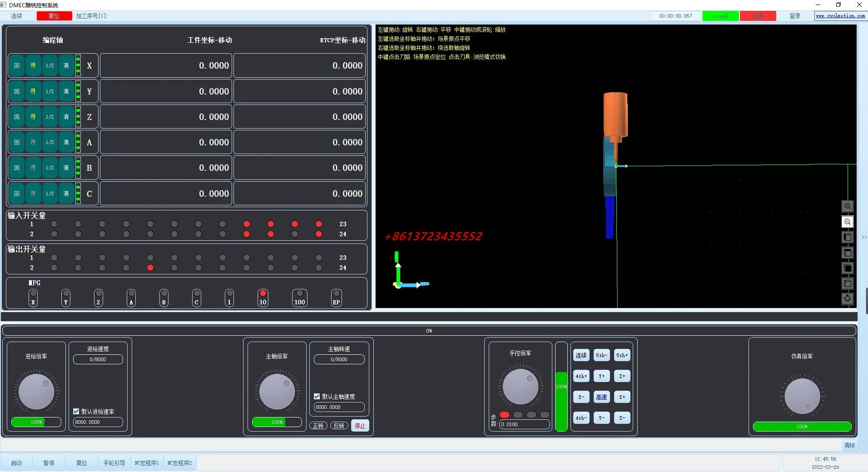Click the zoom out magnifier icon
The height and width of the screenshot is (472, 868).
point(847,222)
